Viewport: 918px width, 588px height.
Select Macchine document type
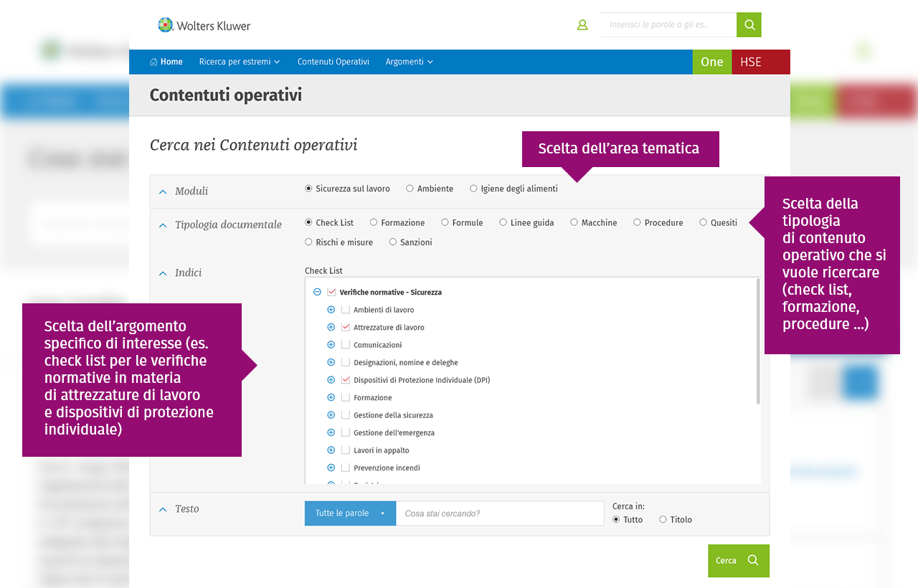pos(574,222)
